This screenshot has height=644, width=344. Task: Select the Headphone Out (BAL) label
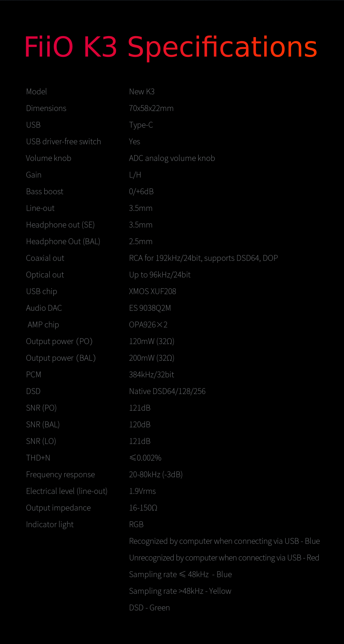point(63,241)
